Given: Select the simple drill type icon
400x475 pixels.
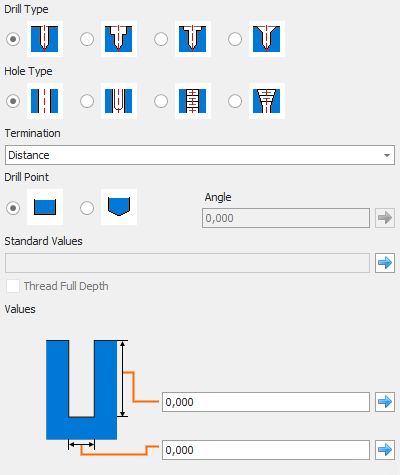Looking at the screenshot, I should point(45,39).
